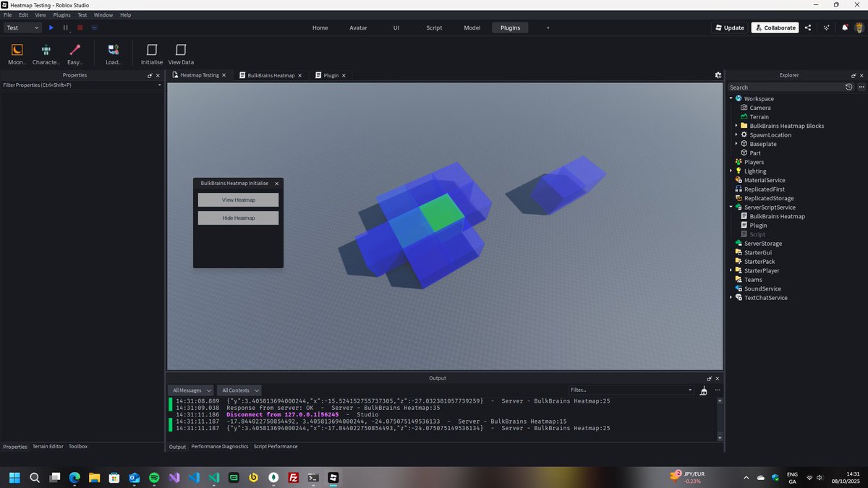Open the All Contexts dropdown

(240, 390)
